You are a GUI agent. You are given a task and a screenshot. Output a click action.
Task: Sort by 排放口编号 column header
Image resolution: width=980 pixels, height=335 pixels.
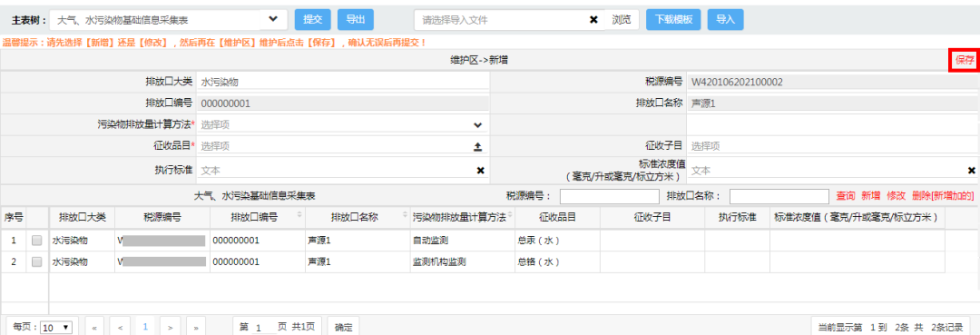coord(258,218)
